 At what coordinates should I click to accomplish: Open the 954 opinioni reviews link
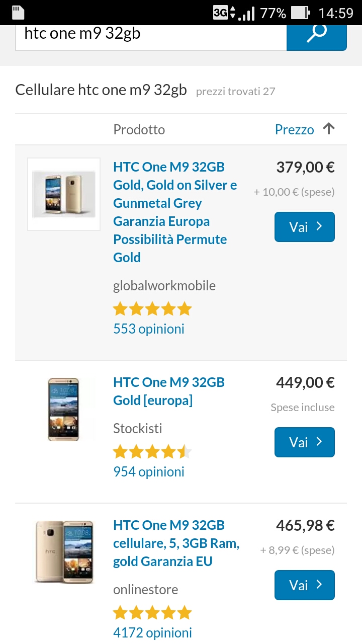point(149,472)
